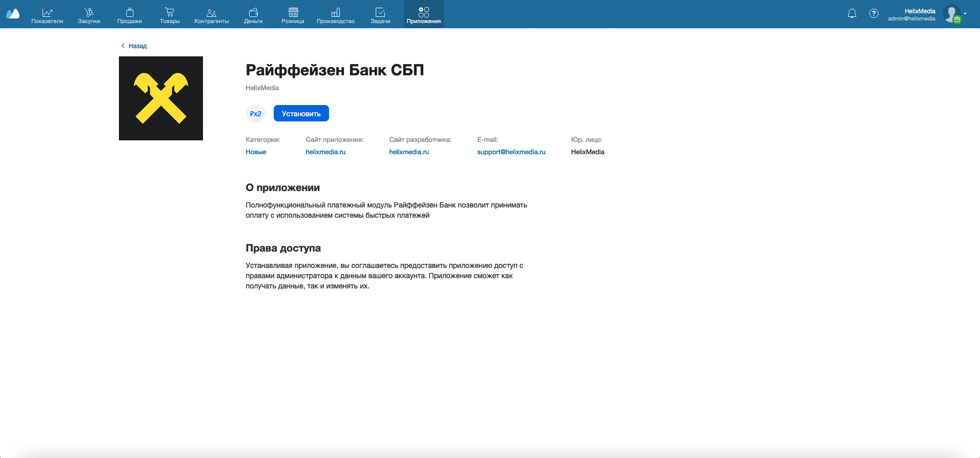Go to Продажи in the top menu

coord(130,15)
